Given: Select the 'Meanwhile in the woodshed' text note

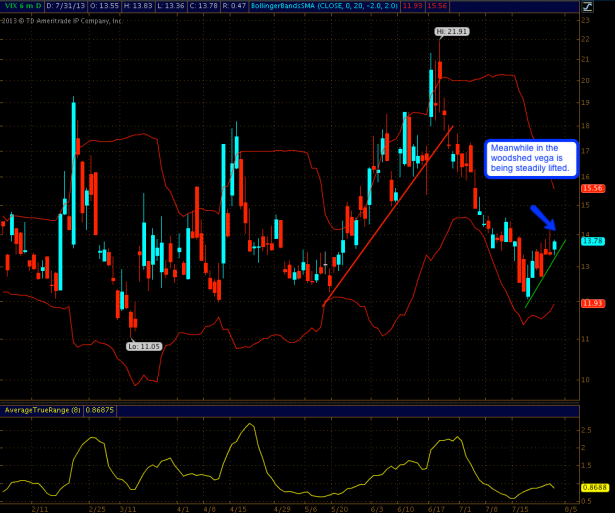Looking at the screenshot, I should [x=529, y=160].
